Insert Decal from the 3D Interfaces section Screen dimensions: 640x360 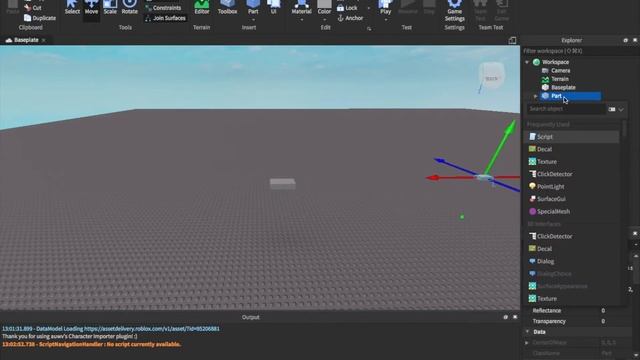point(571,249)
